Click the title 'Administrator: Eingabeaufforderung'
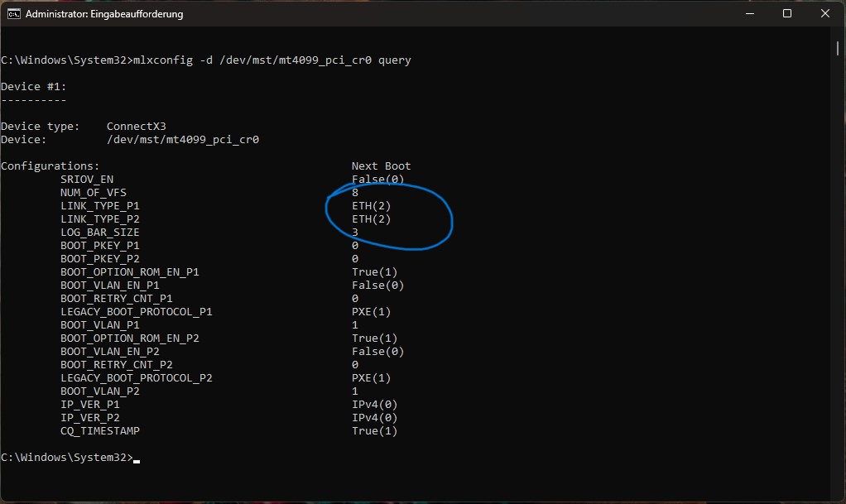The image size is (846, 504). [x=104, y=14]
